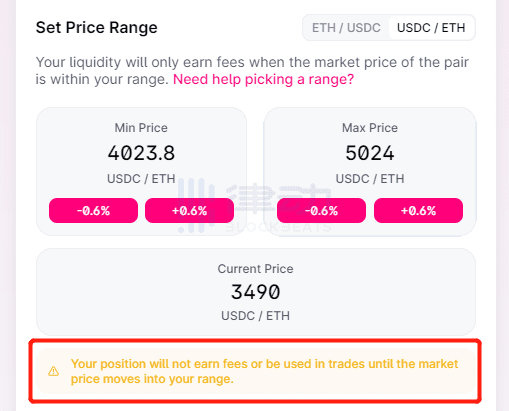Click USDC / ETH unit under Min Price

[x=141, y=179]
